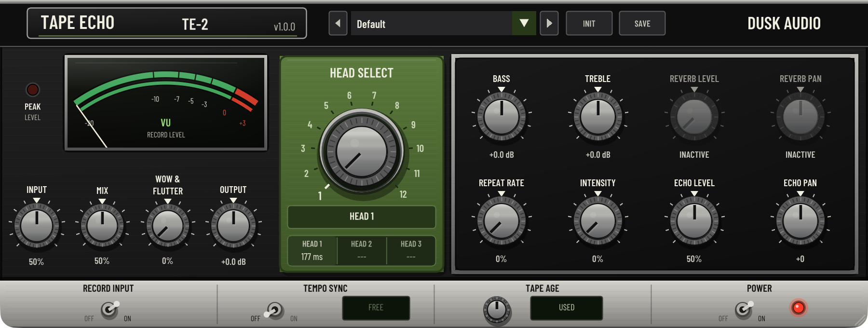Screen dimensions: 868x328
Task: Select head position 1 on the dial
Action: pos(320,195)
